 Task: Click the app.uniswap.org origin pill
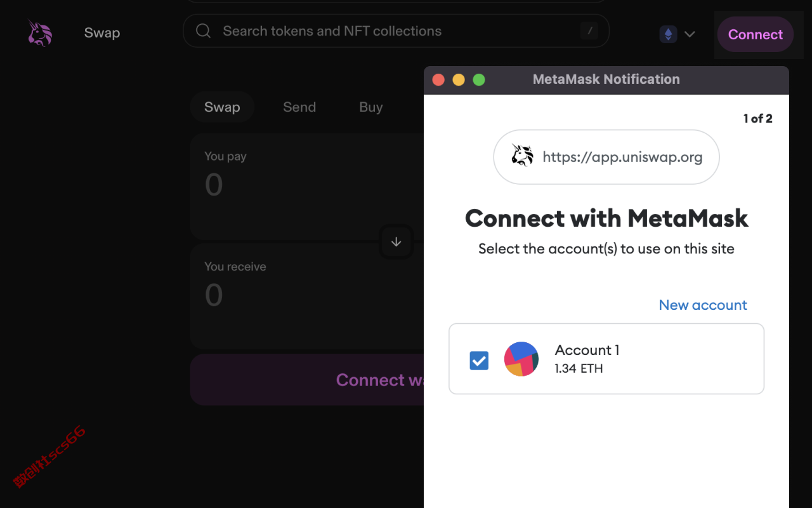coord(606,157)
